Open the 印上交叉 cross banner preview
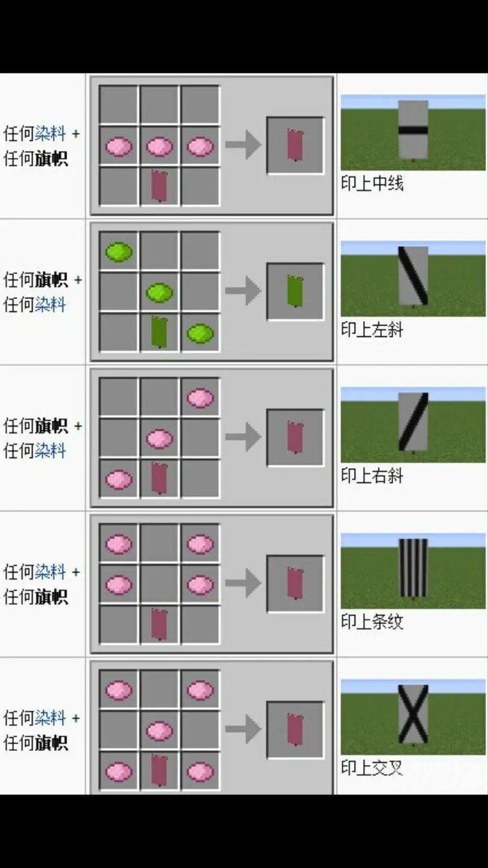 [413, 717]
